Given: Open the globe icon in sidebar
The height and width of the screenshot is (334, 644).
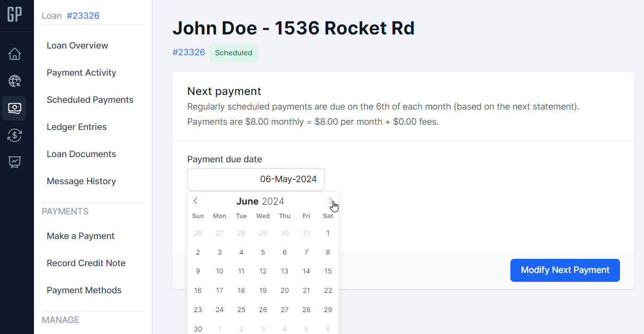Looking at the screenshot, I should click(x=15, y=81).
